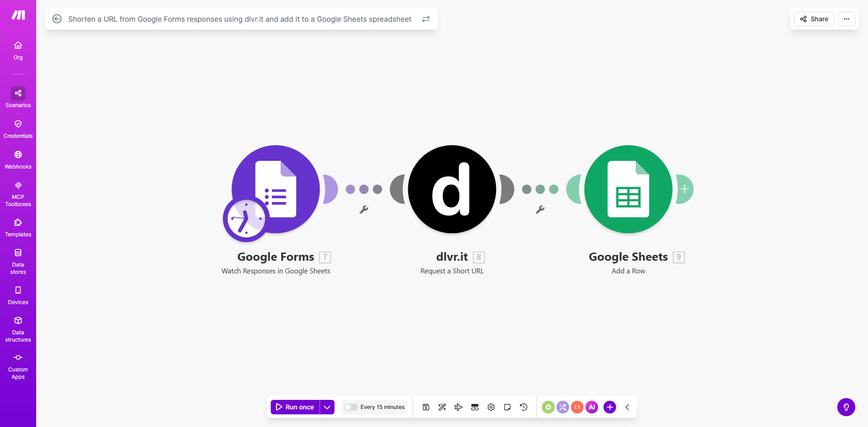Collapse the toolbar with chevron
This screenshot has width=868, height=427.
[627, 407]
